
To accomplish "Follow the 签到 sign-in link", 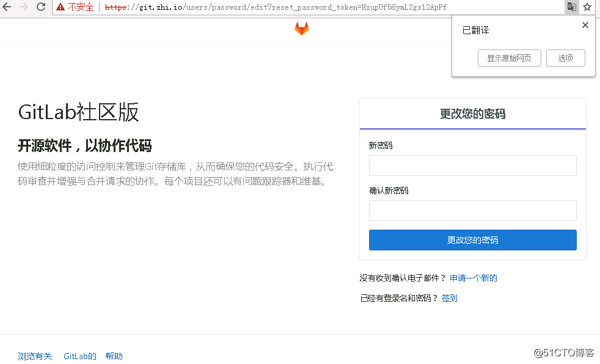I will click(x=450, y=298).
